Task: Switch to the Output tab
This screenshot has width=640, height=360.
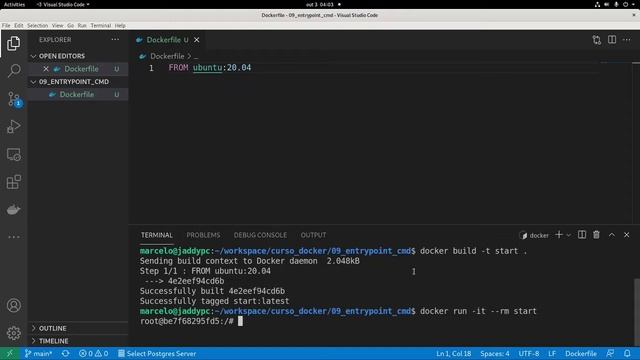Action: 313,235
